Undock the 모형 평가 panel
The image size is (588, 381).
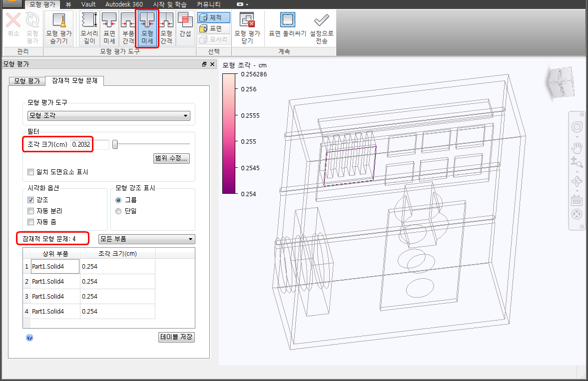[204, 64]
